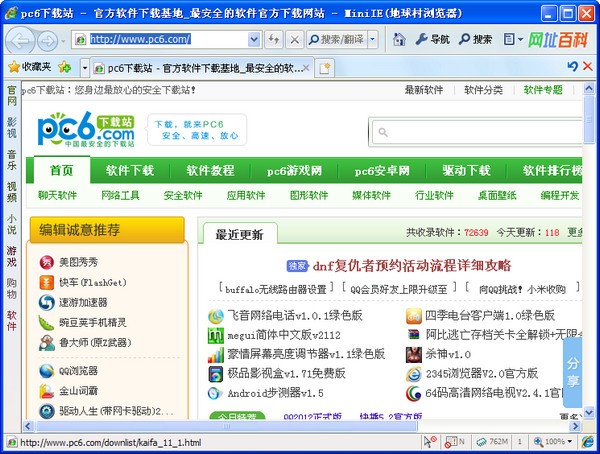Open the 安全软件 category
This screenshot has height=454, width=600.
[183, 195]
